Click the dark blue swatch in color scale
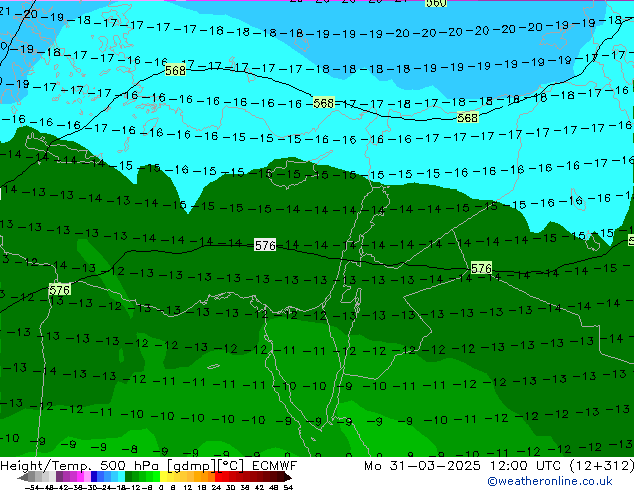Image resolution: width=634 pixels, height=490 pixels. point(94,477)
